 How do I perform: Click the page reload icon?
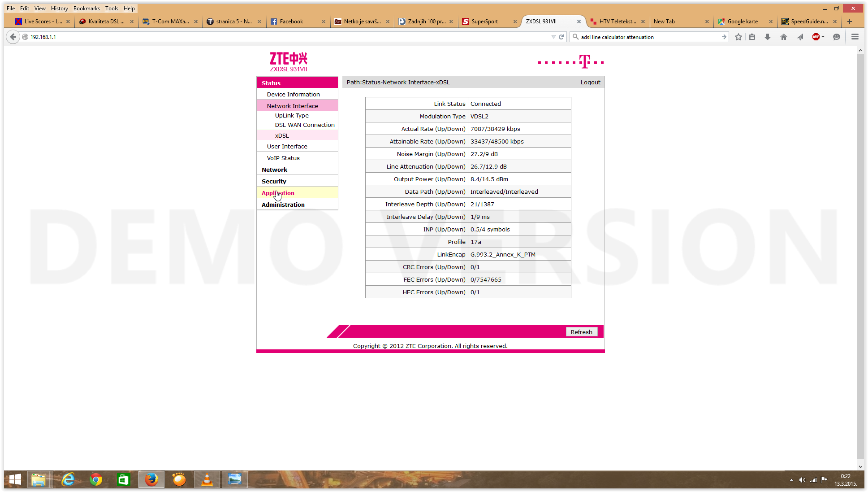[x=561, y=37]
